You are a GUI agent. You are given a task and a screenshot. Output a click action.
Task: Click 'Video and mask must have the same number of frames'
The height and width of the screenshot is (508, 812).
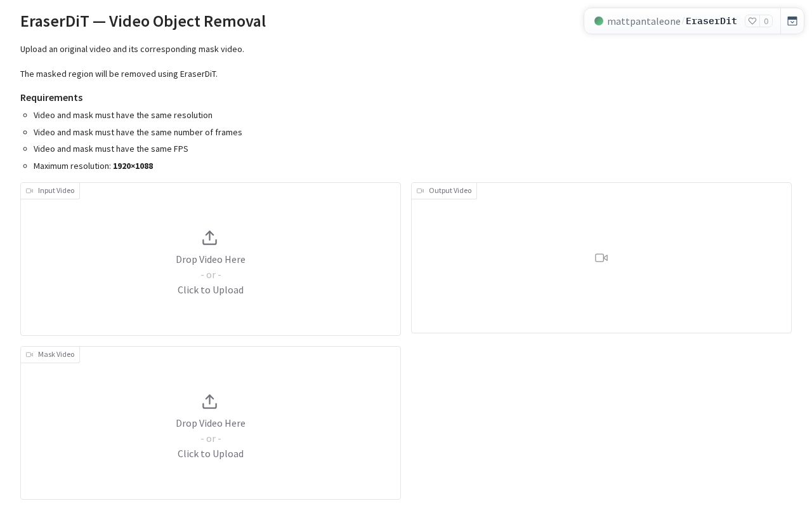tap(138, 132)
